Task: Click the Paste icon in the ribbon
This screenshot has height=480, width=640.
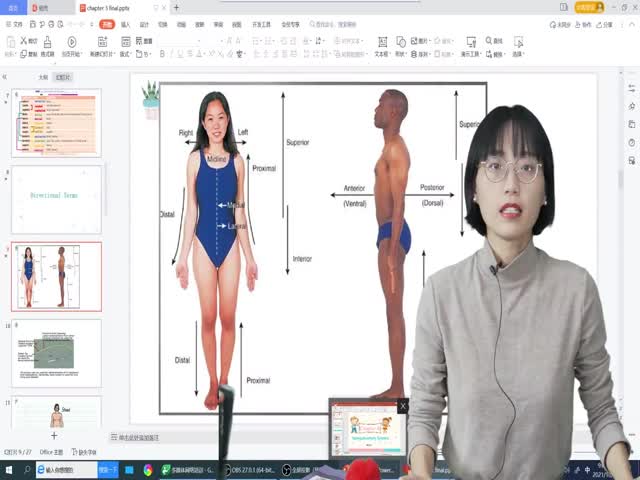Action: pos(12,41)
